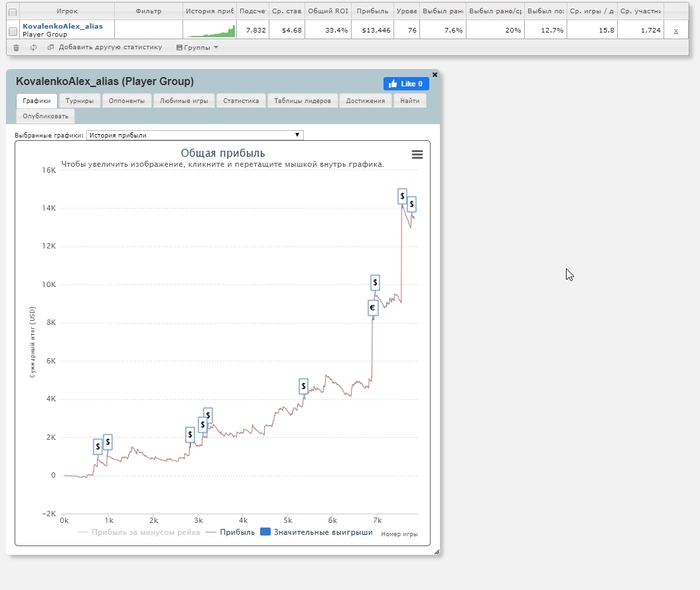The width and height of the screenshot is (700, 590).
Task: Open the chart hamburger menu icon
Action: [417, 154]
